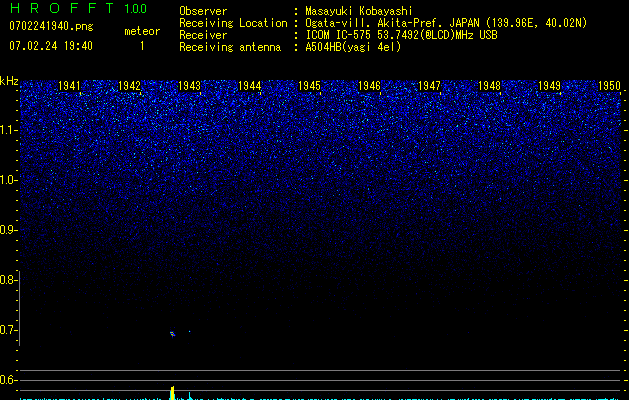Viewport: 629px width, 400px height.
Task: Click the 1949 time marker
Action: pyautogui.click(x=549, y=86)
